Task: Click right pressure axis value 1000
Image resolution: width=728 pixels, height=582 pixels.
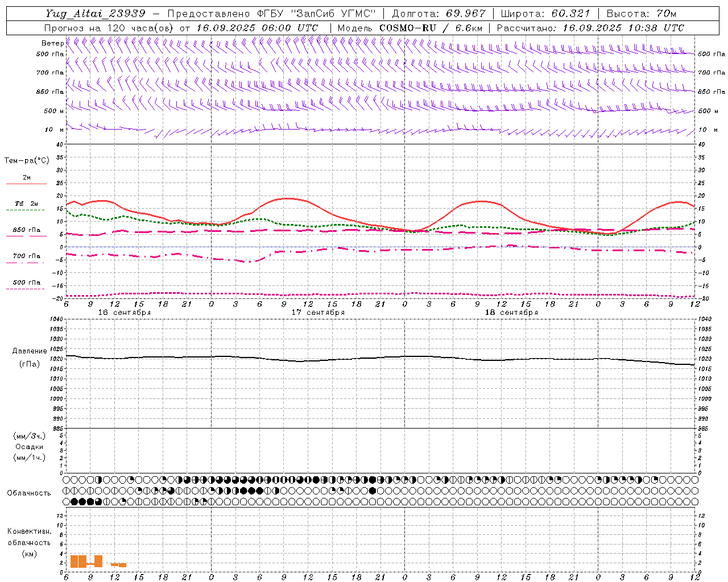Action: coord(704,399)
